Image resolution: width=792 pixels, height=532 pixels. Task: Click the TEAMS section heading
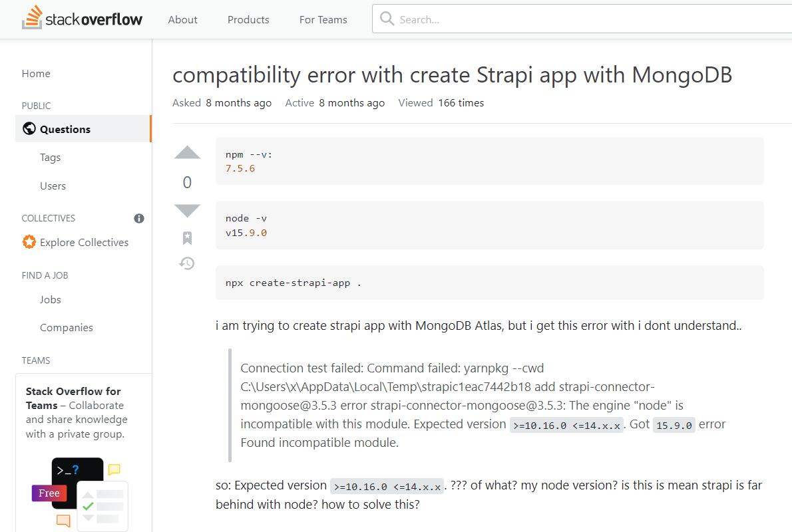tap(36, 360)
